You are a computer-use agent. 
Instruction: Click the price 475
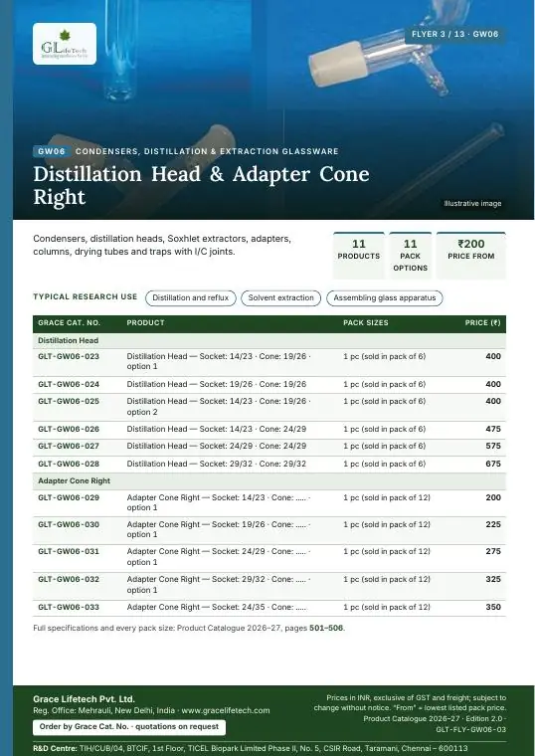(493, 429)
